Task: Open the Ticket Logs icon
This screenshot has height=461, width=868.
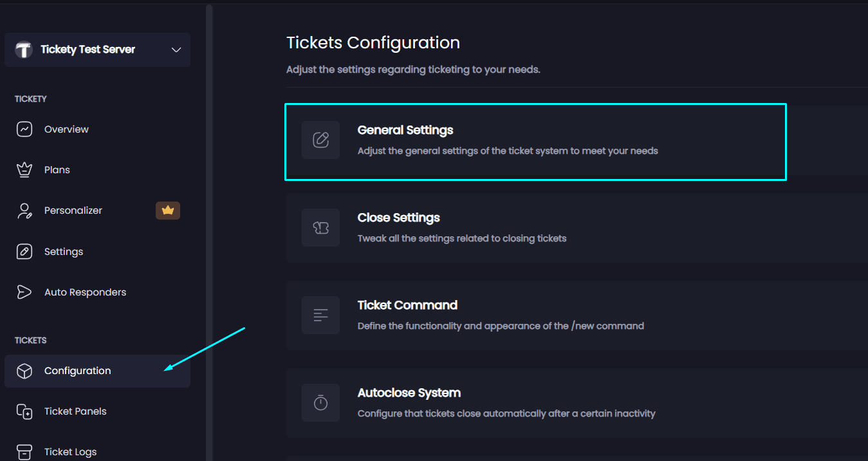Action: pyautogui.click(x=24, y=451)
